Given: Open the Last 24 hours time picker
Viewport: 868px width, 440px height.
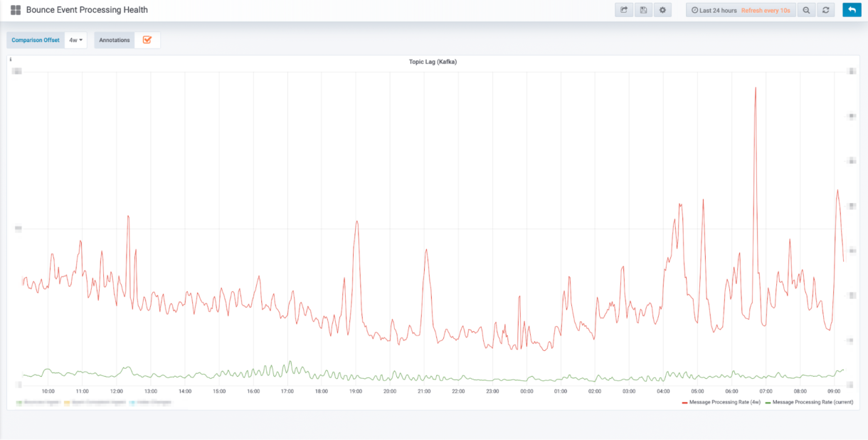Looking at the screenshot, I should 714,11.
